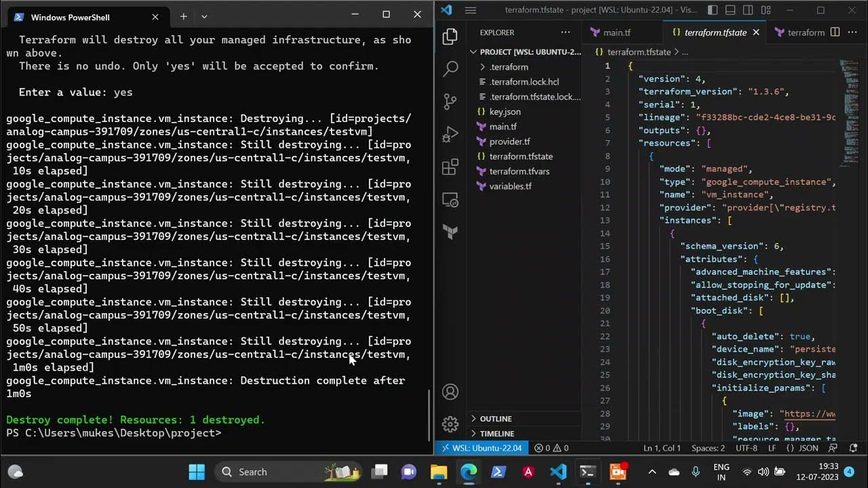868x488 pixels.
Task: Expand the TIMELINE section
Action: 526,434
